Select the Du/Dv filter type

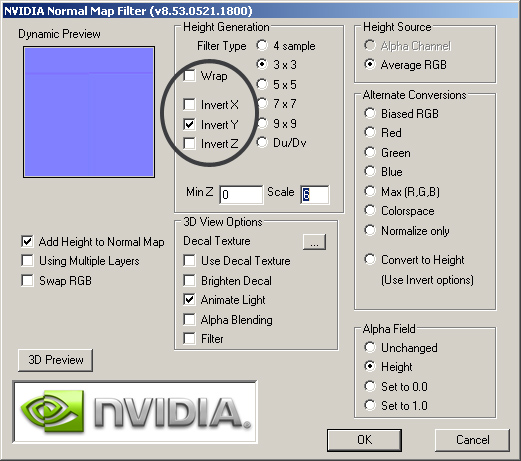pos(262,143)
